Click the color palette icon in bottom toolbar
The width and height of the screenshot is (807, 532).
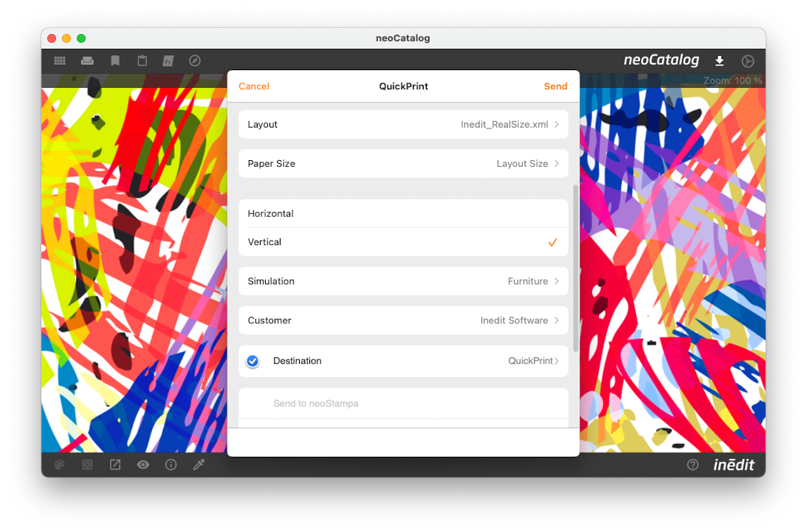pyautogui.click(x=60, y=465)
